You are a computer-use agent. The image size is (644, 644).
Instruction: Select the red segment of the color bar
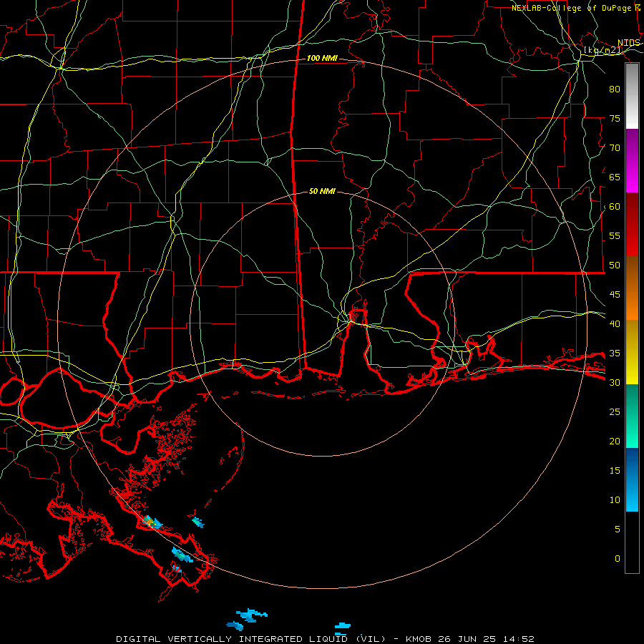pos(632,225)
